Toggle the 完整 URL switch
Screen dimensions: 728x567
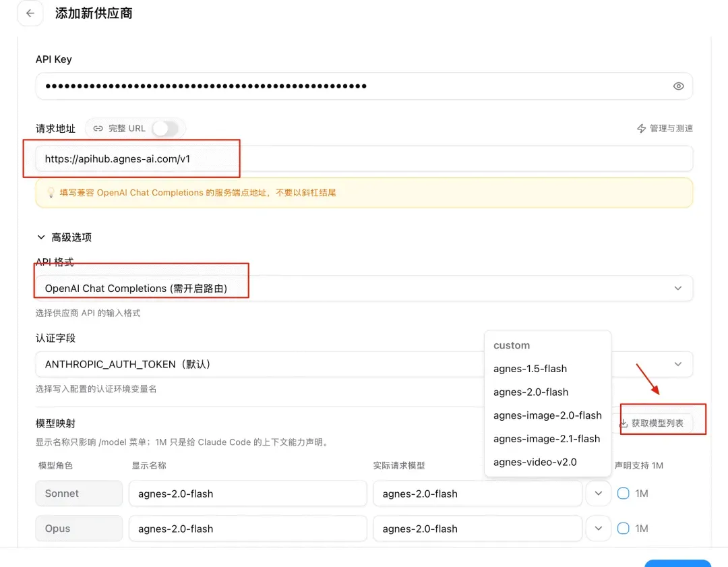point(165,129)
